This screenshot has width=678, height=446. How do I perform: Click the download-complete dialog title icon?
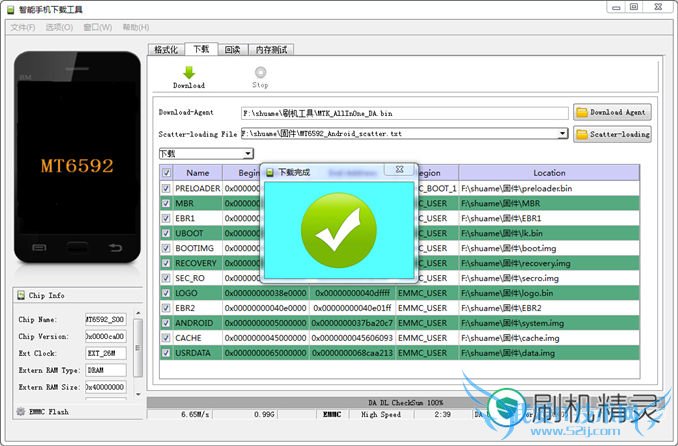[270, 172]
